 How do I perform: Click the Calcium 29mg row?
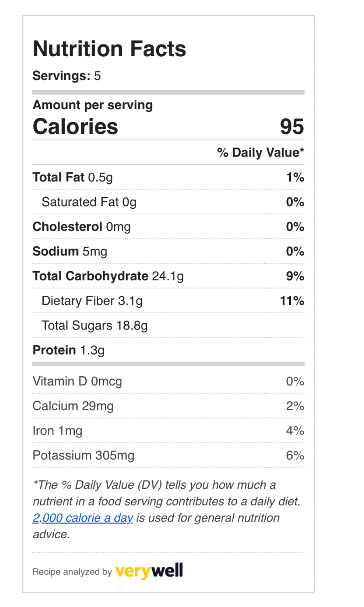pyautogui.click(x=168, y=406)
